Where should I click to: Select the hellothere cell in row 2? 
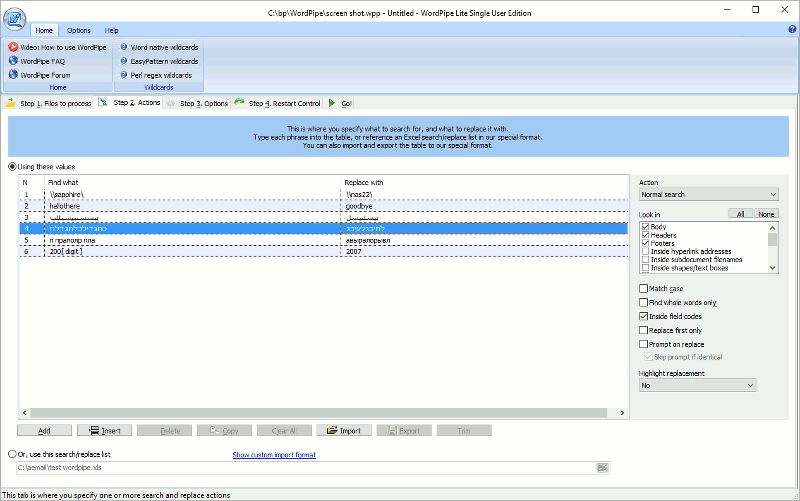[x=193, y=206]
